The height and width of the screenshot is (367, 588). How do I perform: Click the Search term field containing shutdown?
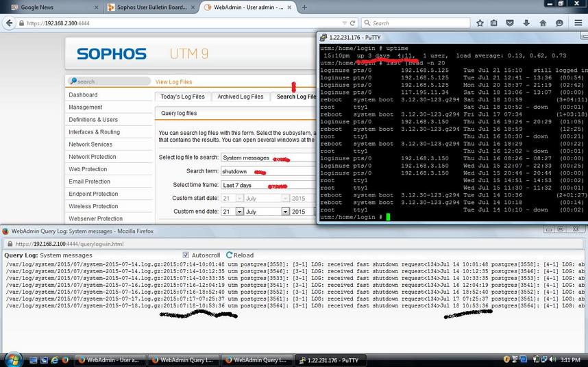(269, 171)
